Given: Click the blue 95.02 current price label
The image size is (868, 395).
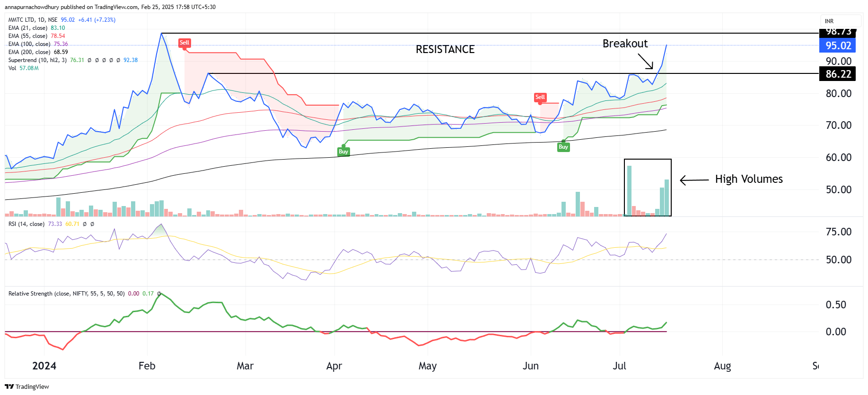Looking at the screenshot, I should 838,46.
